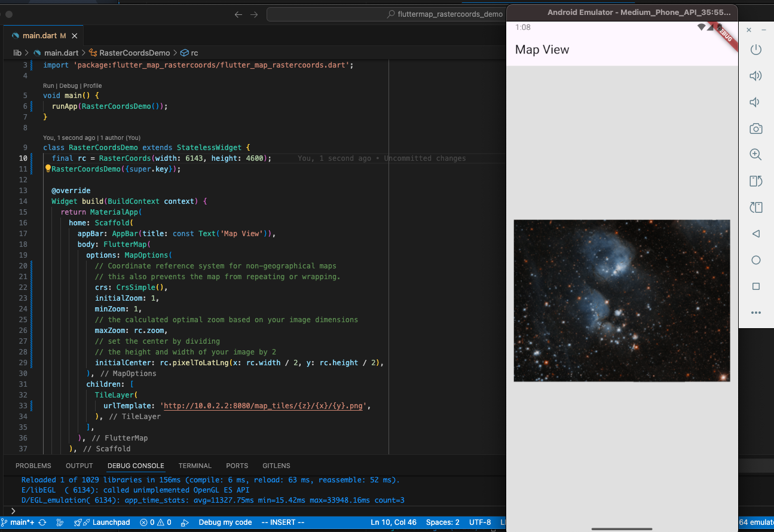Click line number 10 in the gutter
774x532 pixels.
23,158
